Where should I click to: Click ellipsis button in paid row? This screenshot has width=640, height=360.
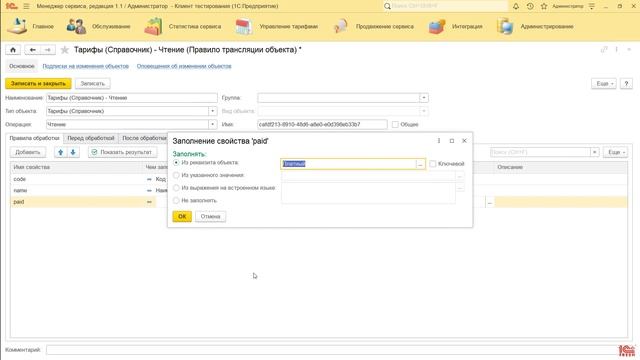pos(490,202)
